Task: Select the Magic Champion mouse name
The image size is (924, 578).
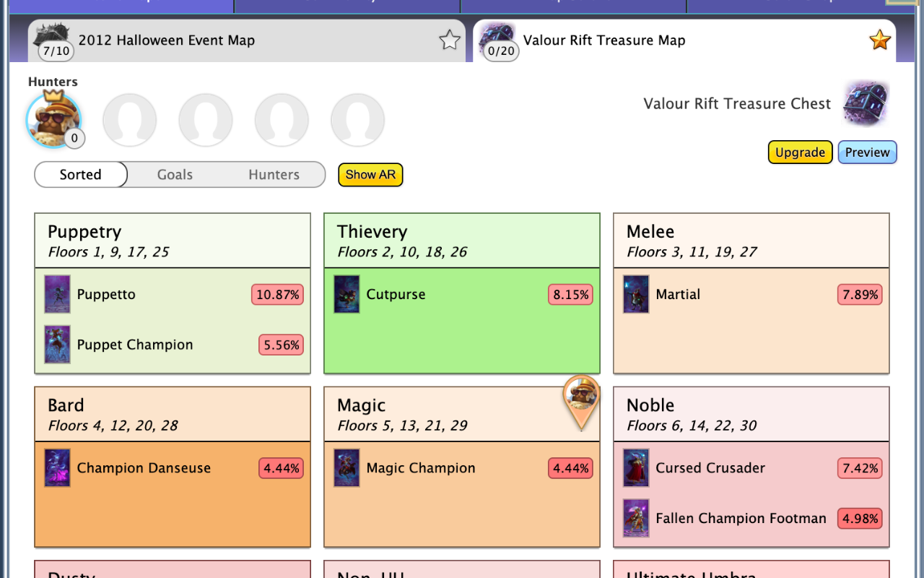Action: click(421, 468)
